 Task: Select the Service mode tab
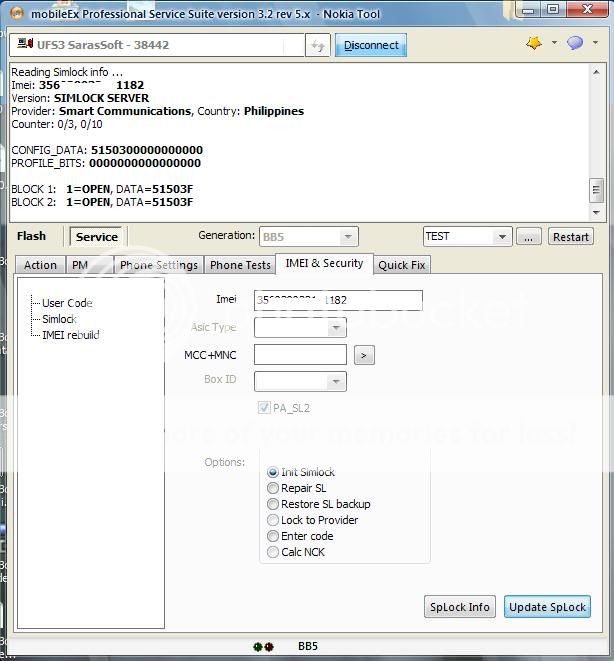coord(97,237)
